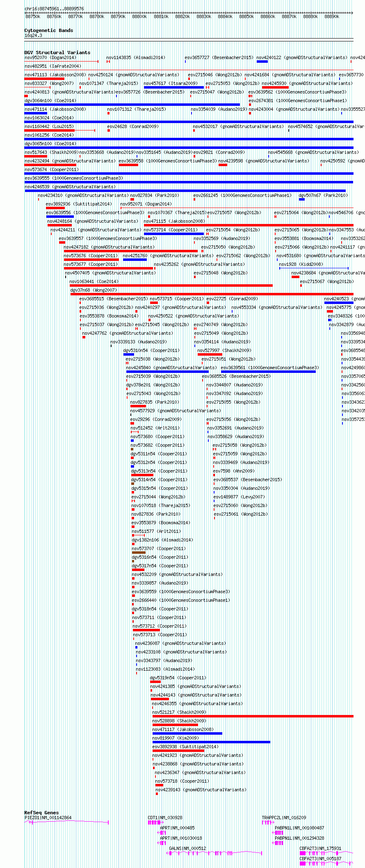
Task: Click nsv1123083 (Alsmadi2014) label
Action: pos(166,669)
